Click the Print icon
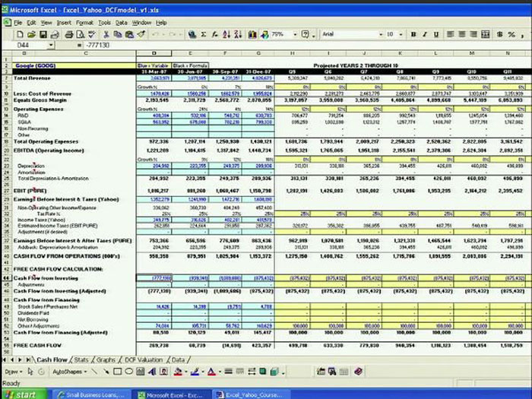Viewport: 532px width, 399px height. pyautogui.click(x=69, y=34)
